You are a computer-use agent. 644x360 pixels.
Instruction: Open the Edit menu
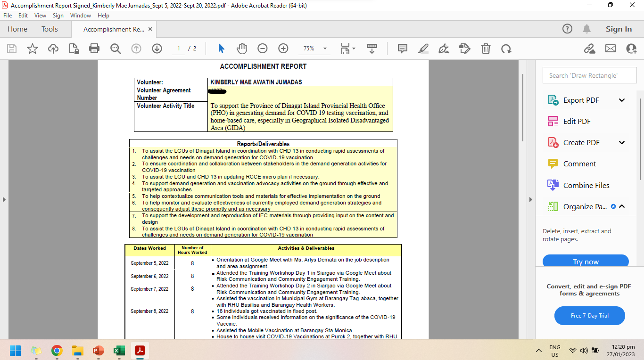[x=23, y=16]
